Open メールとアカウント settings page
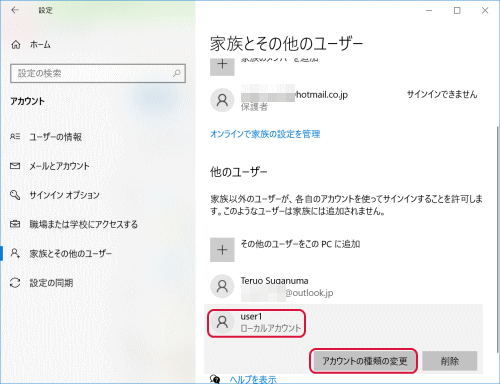The width and height of the screenshot is (500, 384). 59,166
